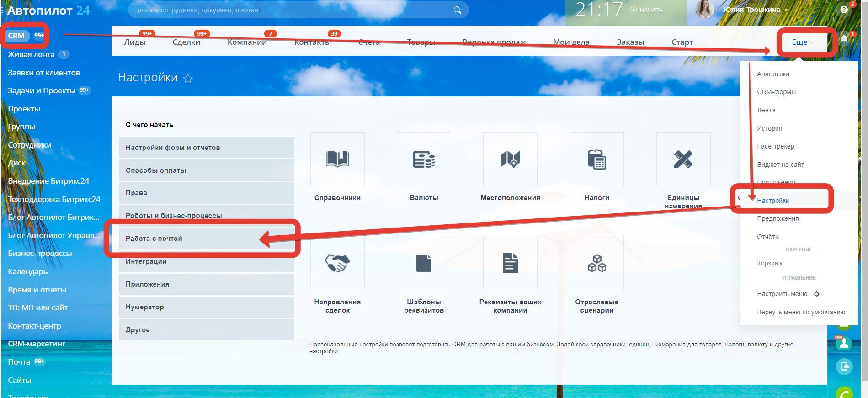Open Задачи и Проекты in sidebar
868x398 pixels.
point(42,90)
